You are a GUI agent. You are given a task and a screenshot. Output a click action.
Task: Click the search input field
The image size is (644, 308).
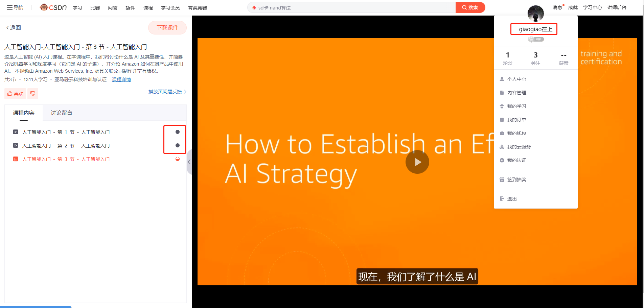coord(352,7)
